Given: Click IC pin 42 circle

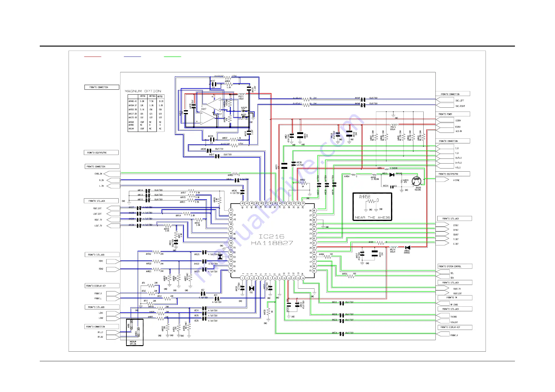Looking at the screenshot, I should point(243,204).
